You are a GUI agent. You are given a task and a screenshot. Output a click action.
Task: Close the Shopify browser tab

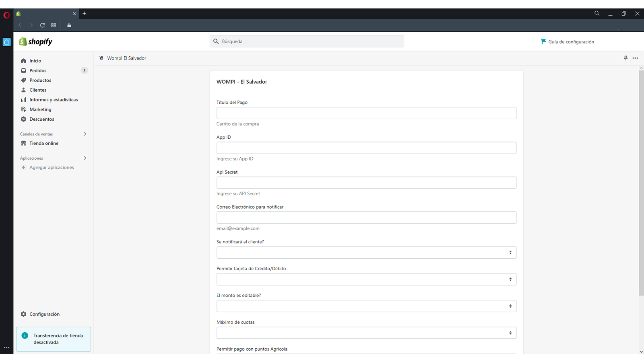coord(74,14)
